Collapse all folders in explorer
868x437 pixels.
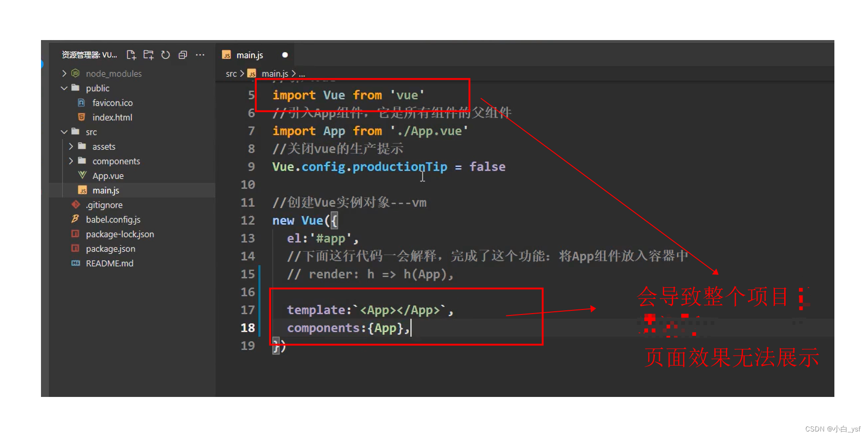tap(183, 55)
